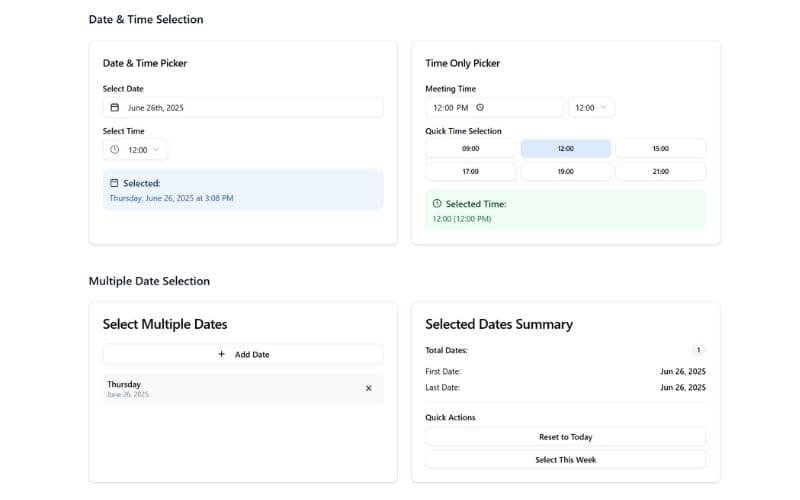Screen dimensions: 800x500
Task: Expand the 12:00 dropdown next to Meeting Time
Action: click(x=591, y=107)
